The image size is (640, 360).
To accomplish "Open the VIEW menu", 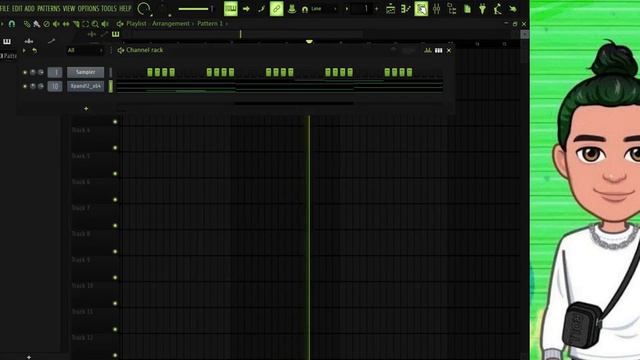I will (x=69, y=8).
